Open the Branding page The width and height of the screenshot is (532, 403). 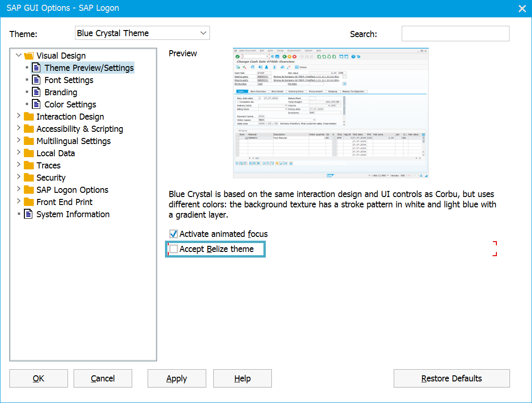tap(61, 92)
